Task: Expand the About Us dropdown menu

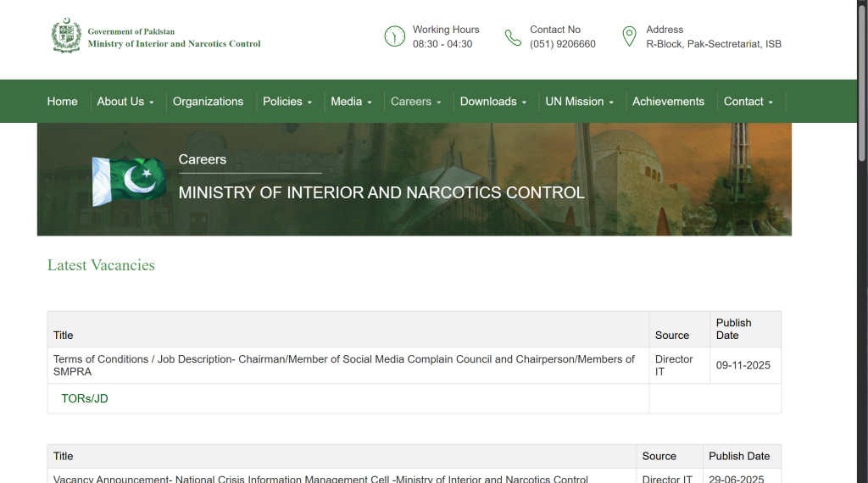Action: click(x=125, y=102)
